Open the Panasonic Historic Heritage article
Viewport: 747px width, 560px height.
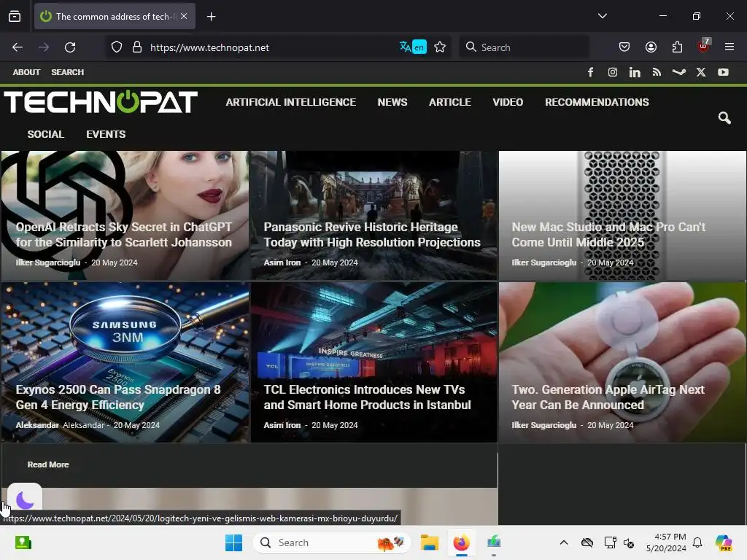[x=372, y=235]
